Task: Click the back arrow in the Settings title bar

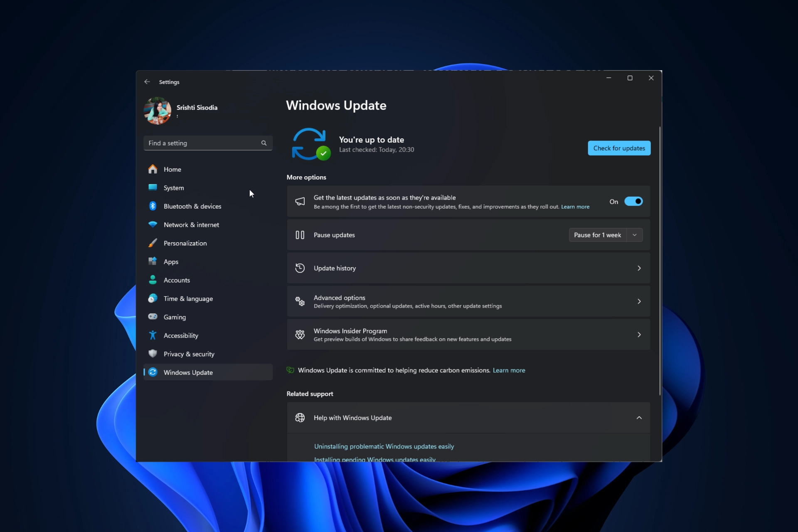Action: point(147,82)
